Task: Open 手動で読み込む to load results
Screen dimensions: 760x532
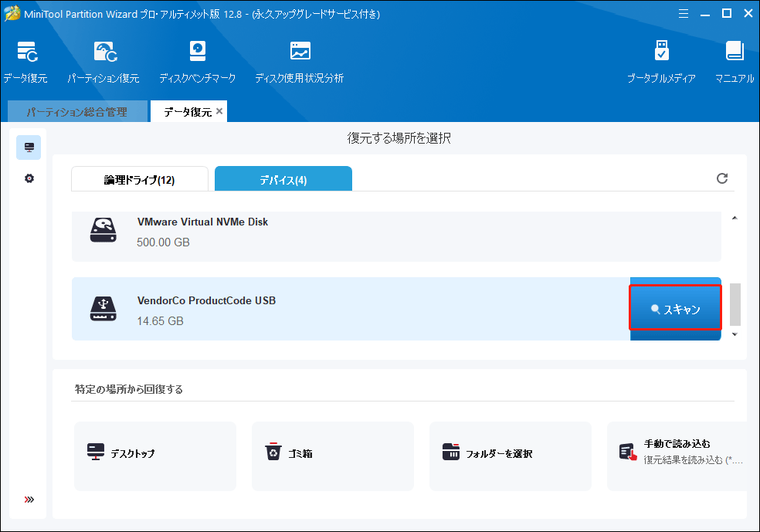Action: tap(677, 456)
